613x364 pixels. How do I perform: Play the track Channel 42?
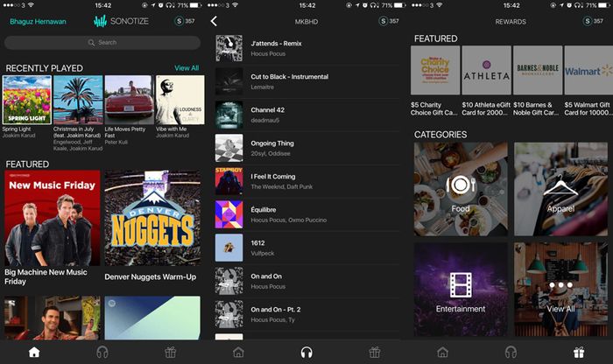coord(306,115)
